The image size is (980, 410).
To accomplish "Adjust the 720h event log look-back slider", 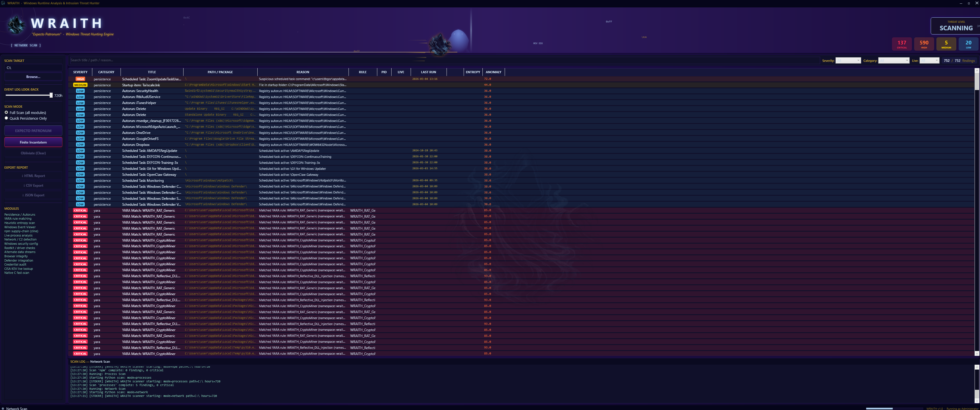I will pyautogui.click(x=51, y=95).
